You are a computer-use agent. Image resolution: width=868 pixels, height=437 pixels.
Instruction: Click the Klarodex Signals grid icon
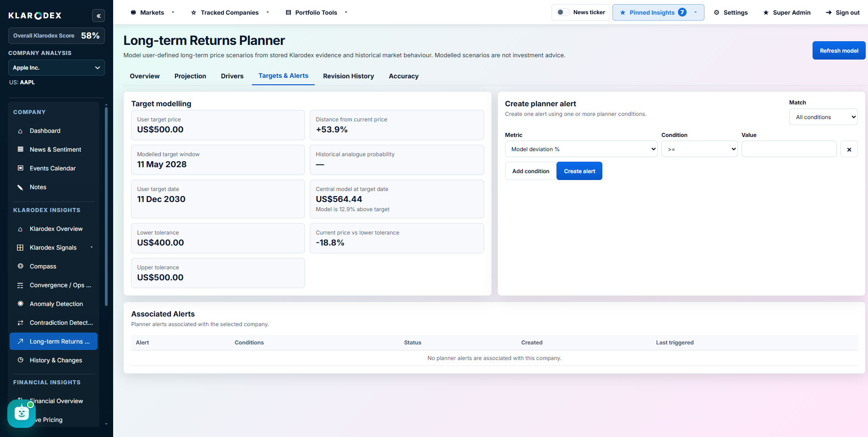[20, 247]
